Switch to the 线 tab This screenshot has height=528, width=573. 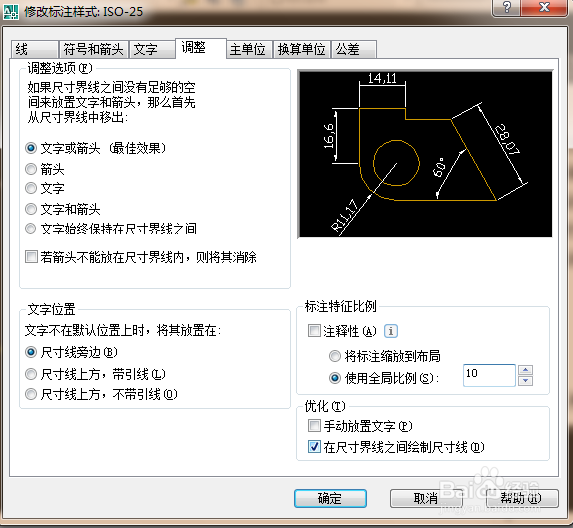click(34, 50)
